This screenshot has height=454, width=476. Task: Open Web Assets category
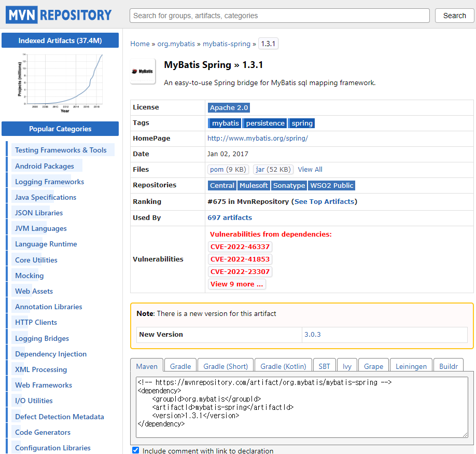tap(34, 291)
